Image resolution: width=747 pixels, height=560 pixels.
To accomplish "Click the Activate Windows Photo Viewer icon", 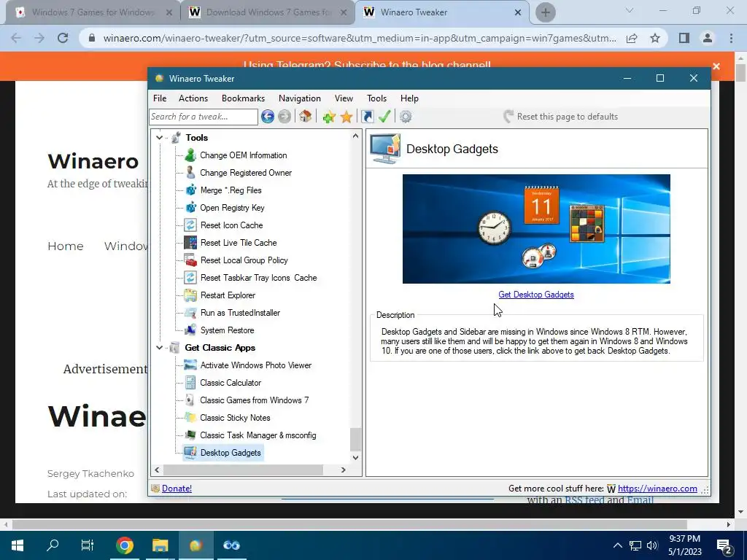I will [x=190, y=365].
